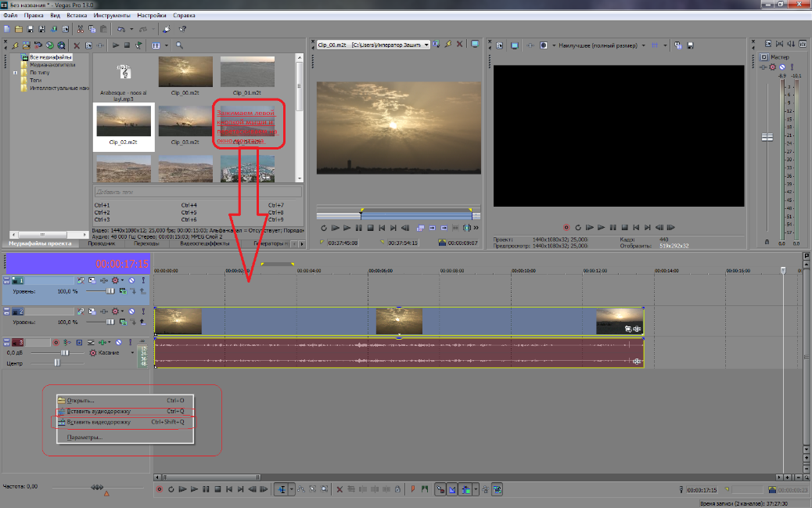The image size is (812, 508).
Task: Click the Get Media from Web globe icon
Action: click(x=61, y=45)
